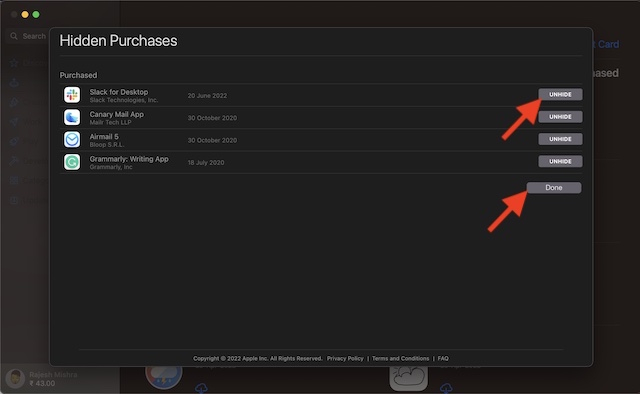Click the Canary Mail App icon
Image resolution: width=640 pixels, height=394 pixels.
click(72, 117)
